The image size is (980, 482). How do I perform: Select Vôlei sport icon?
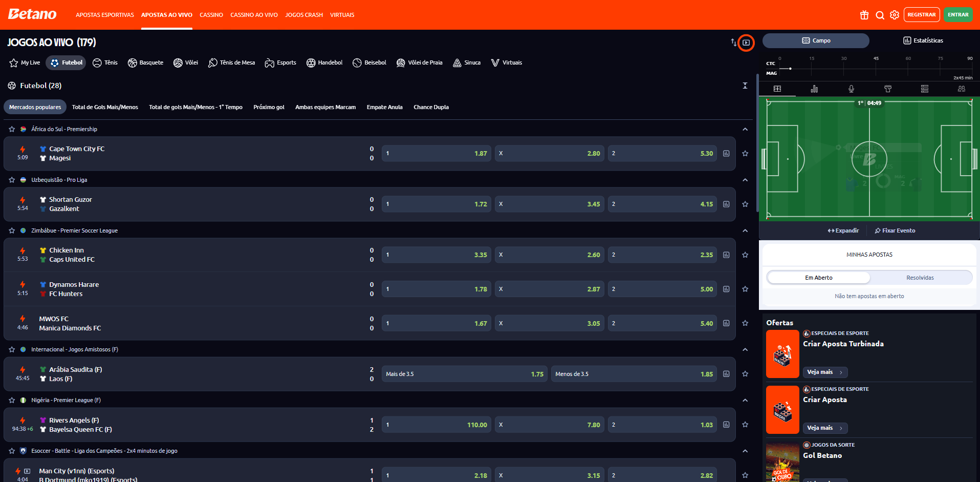[178, 62]
